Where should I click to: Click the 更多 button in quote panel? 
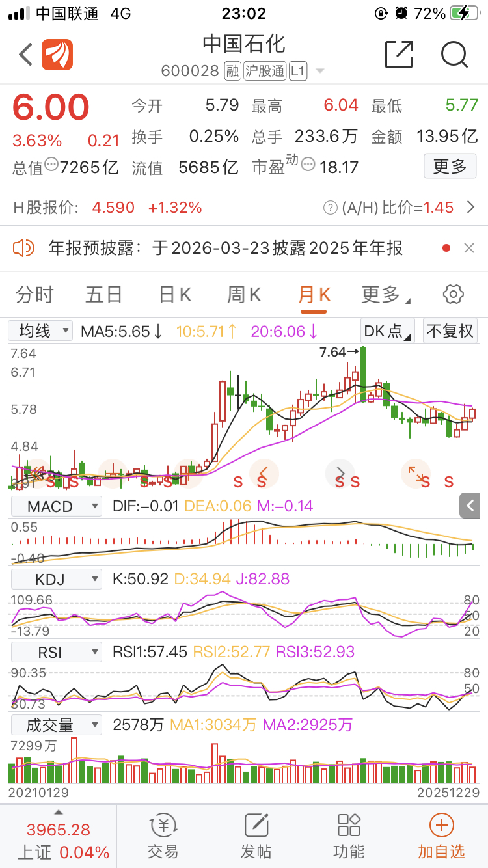point(450,167)
